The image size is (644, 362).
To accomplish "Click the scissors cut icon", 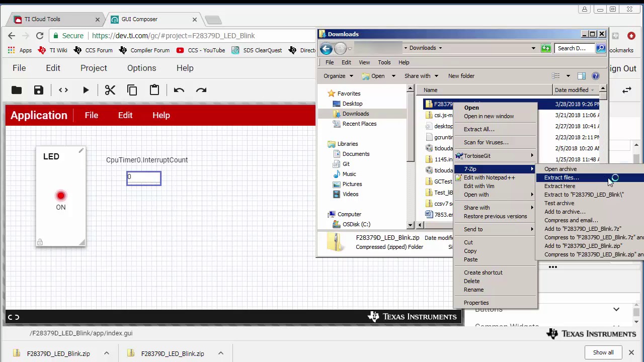I will click(x=110, y=90).
